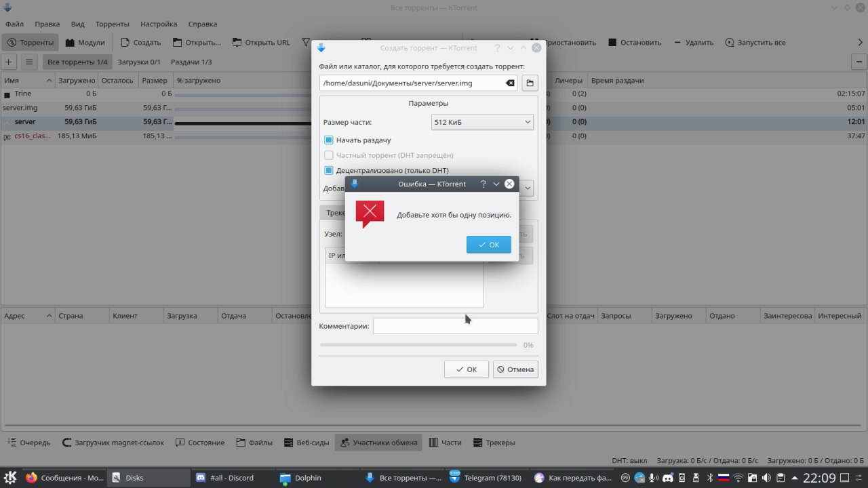868x488 pixels.
Task: Open the Вид menu
Action: 78,24
